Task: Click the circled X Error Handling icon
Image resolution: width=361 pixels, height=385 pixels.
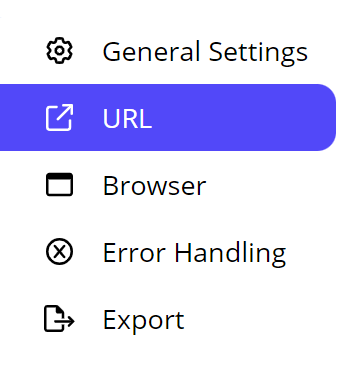Action: [59, 252]
